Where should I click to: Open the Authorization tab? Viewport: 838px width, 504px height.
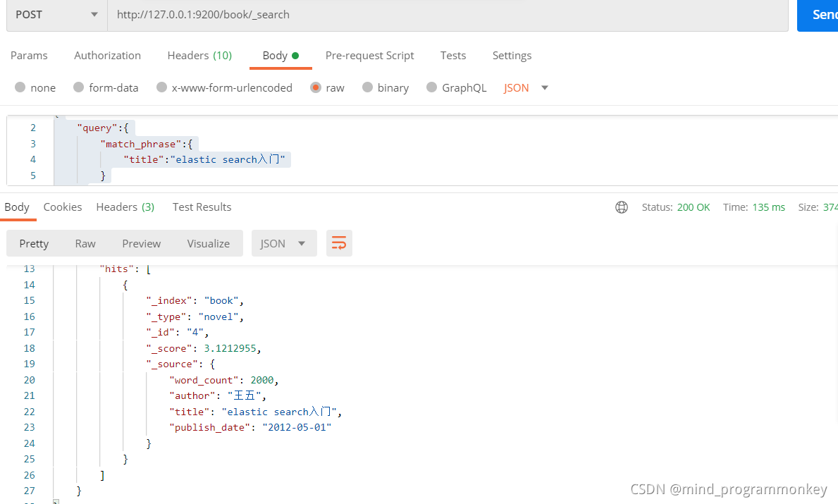(107, 56)
